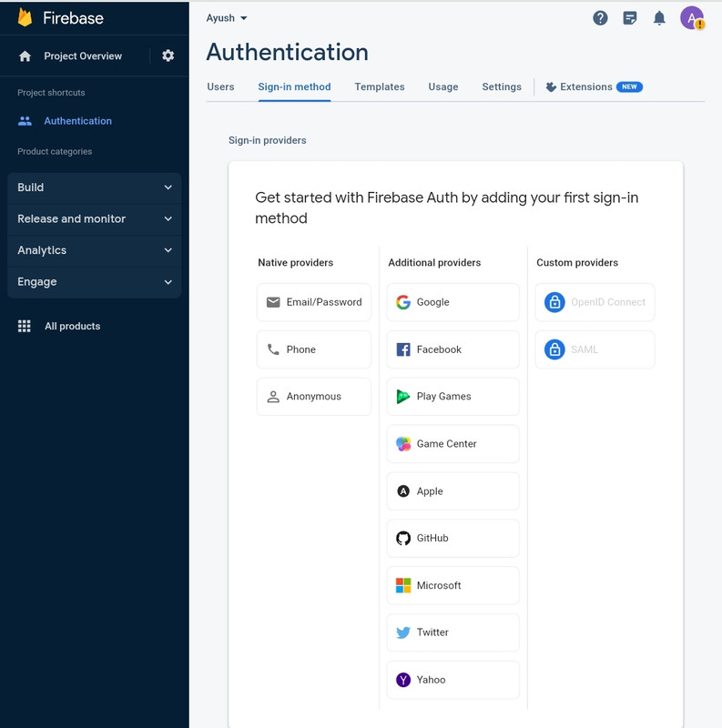
Task: Choose the GitHub provider label
Action: 432,538
